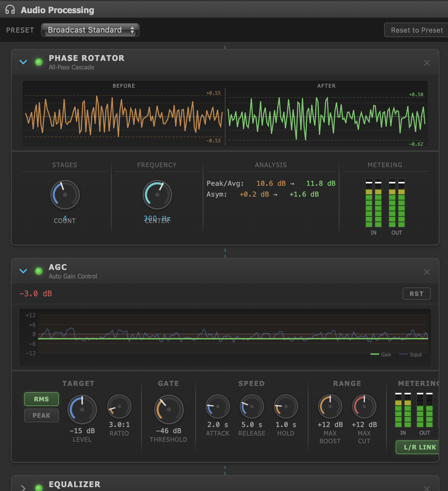
Task: Expand the Equalizer section chevron
Action: 23,488
